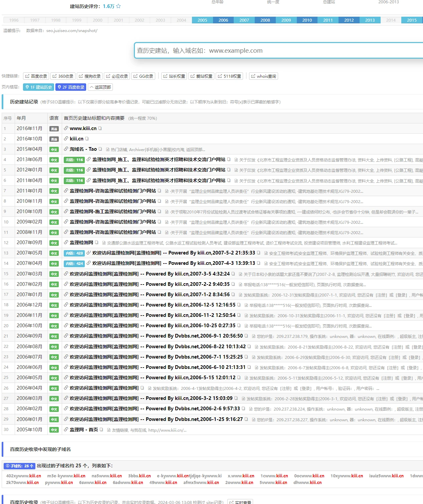Open the 3bbs.kiii.cn subdomain link
Image resolution: width=423 pixels, height=504 pixels.
tap(139, 476)
